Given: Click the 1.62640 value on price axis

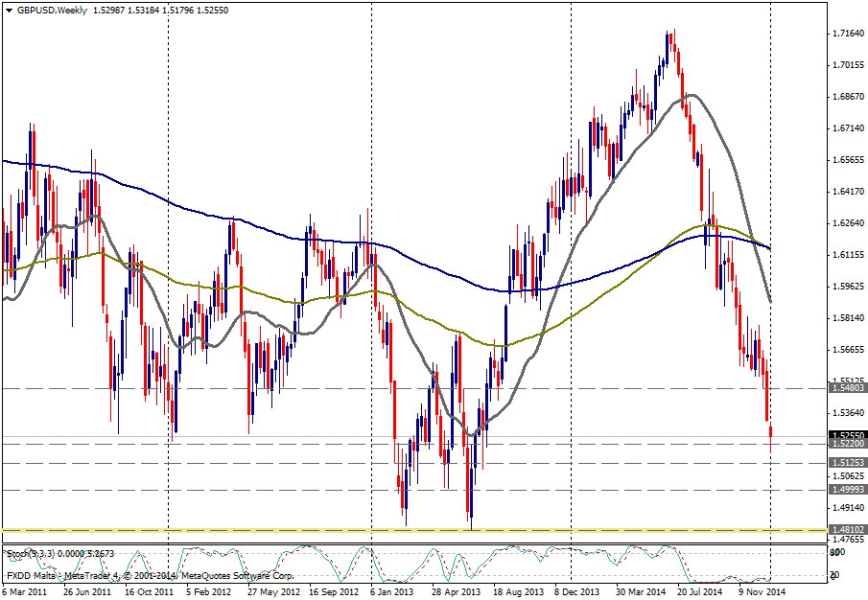Looking at the screenshot, I should [848, 223].
